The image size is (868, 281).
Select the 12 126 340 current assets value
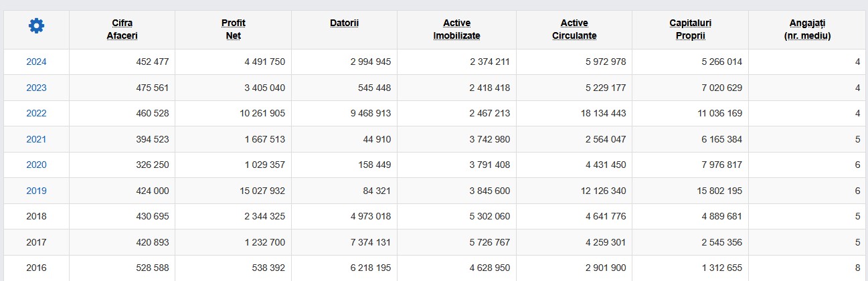coord(604,191)
